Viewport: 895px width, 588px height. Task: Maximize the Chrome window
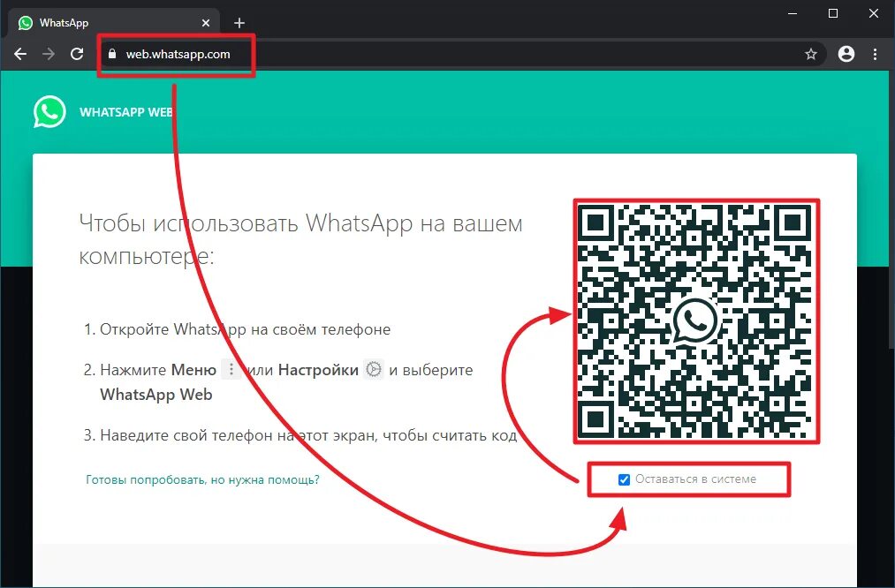click(833, 14)
